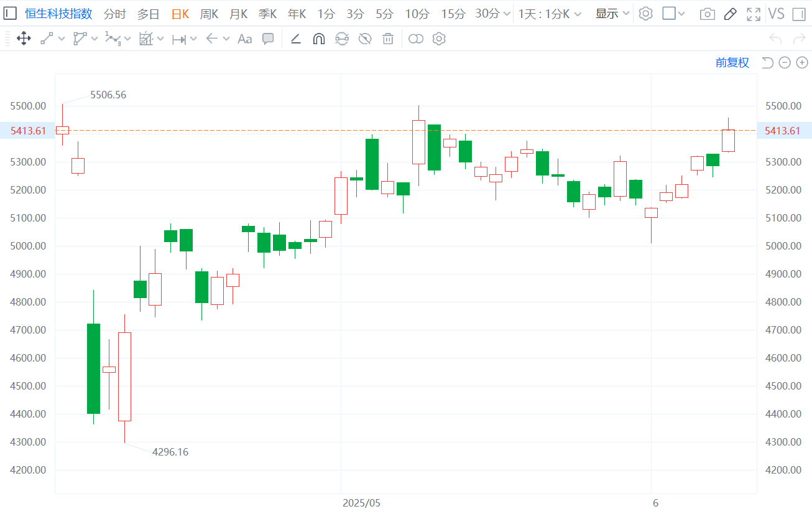Delete drawings with the trash icon
This screenshot has width=812, height=519.
coord(388,39)
